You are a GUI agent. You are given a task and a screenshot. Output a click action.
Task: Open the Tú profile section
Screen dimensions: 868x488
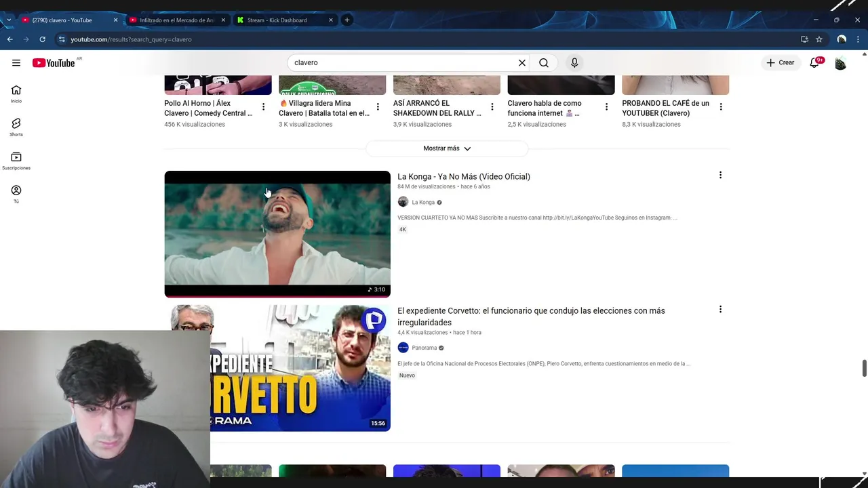click(x=16, y=194)
